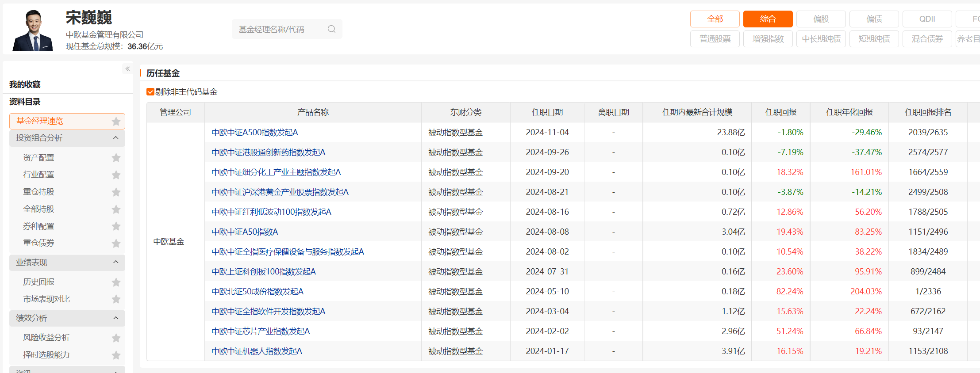Collapse sidebar with double-arrow icon

click(x=127, y=69)
